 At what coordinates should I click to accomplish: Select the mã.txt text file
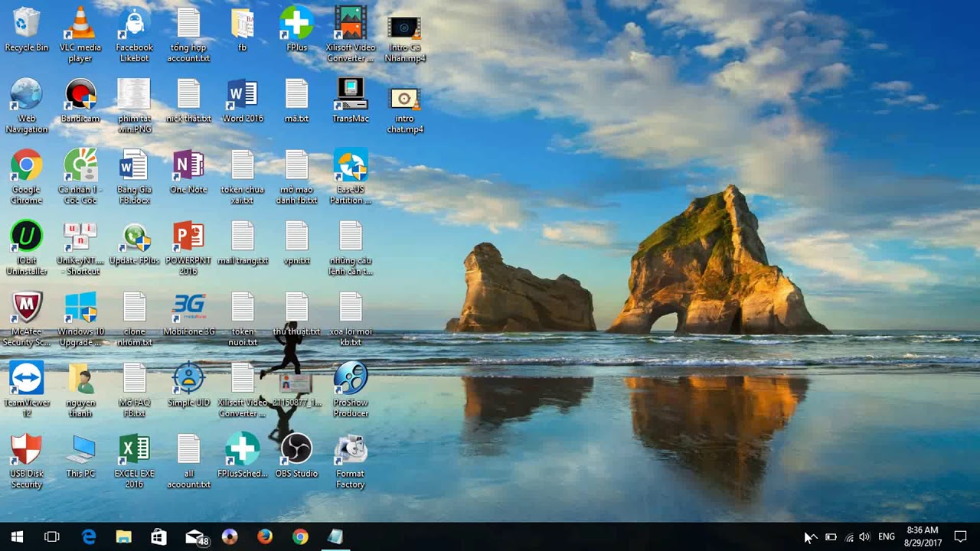pyautogui.click(x=296, y=100)
